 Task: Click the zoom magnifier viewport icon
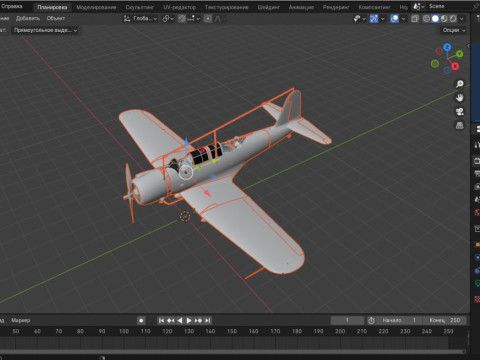click(460, 84)
